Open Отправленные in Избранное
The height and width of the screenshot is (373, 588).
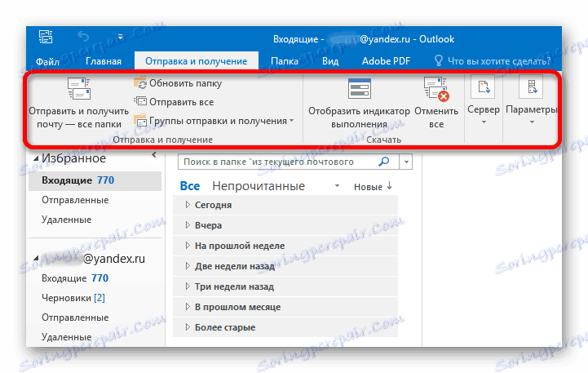pyautogui.click(x=75, y=200)
